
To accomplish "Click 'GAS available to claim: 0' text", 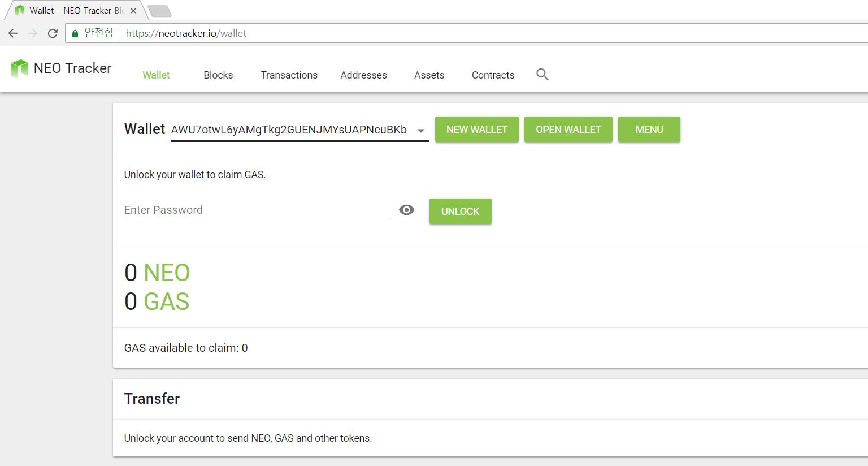I will [186, 348].
